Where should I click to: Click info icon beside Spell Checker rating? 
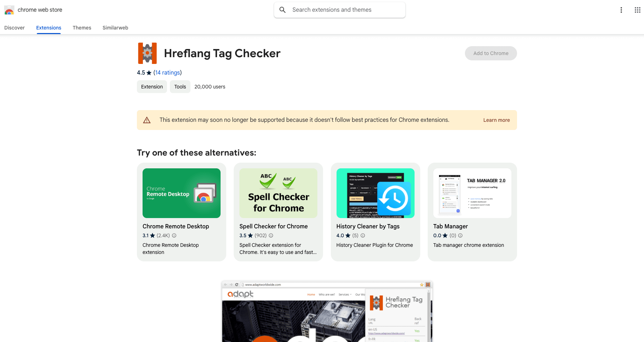271,235
